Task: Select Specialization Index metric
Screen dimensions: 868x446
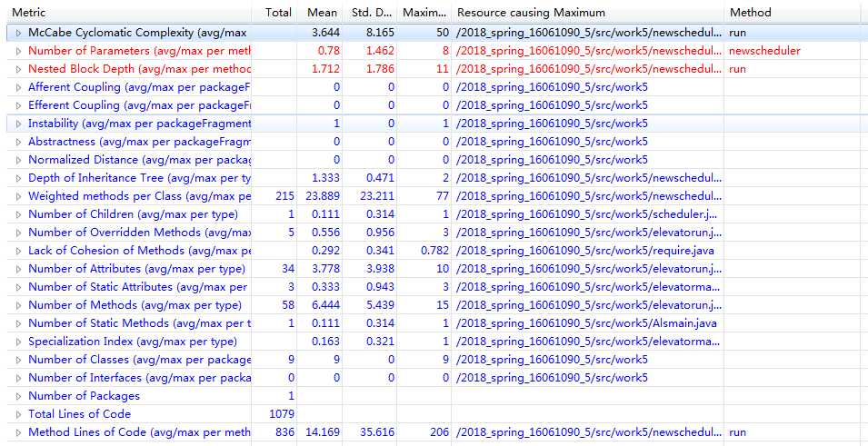Action: [x=133, y=342]
